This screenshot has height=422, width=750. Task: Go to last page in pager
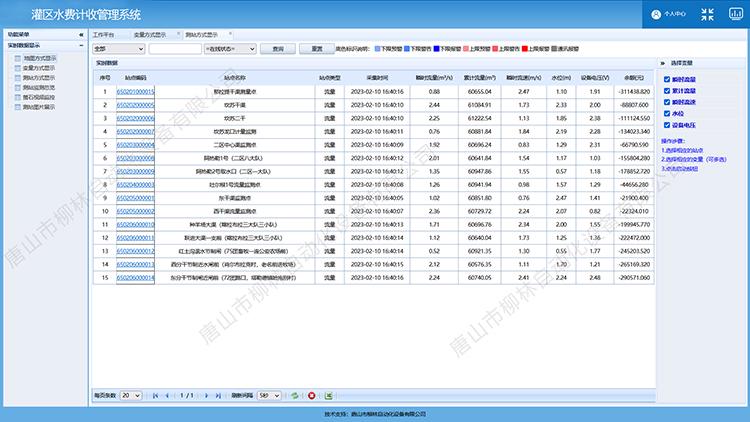pyautogui.click(x=218, y=396)
